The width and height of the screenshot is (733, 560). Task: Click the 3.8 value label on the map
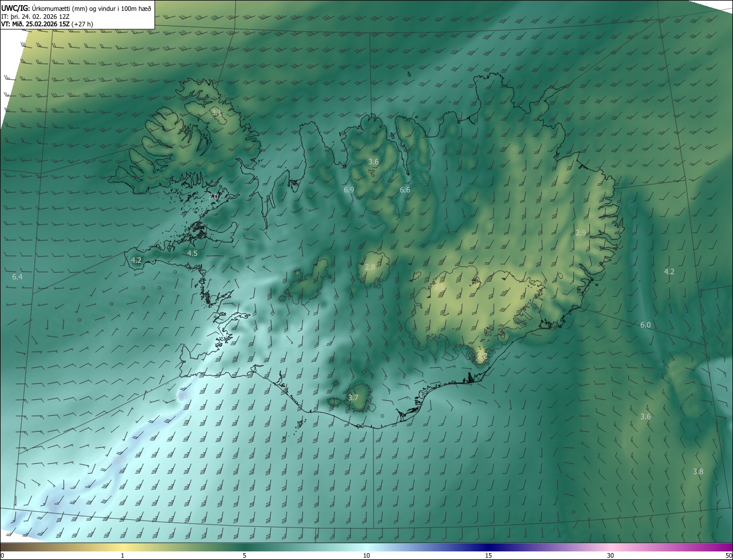pos(698,471)
